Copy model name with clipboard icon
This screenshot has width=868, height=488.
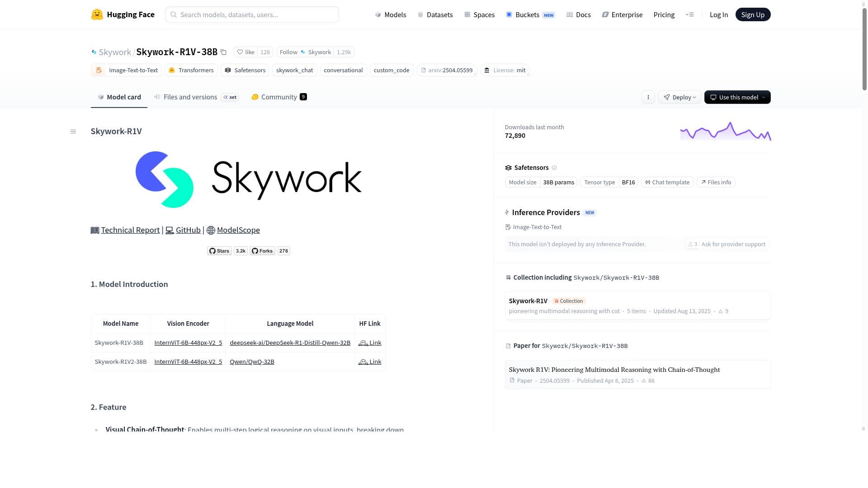(223, 52)
